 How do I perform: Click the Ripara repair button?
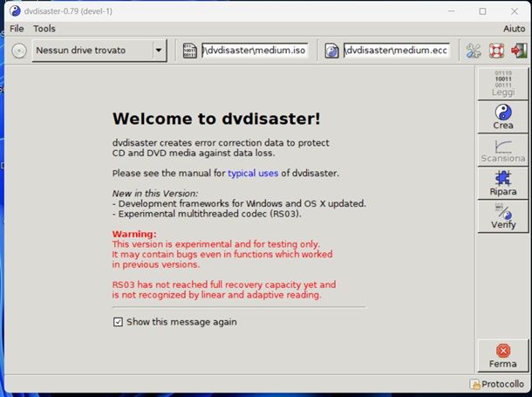point(503,183)
